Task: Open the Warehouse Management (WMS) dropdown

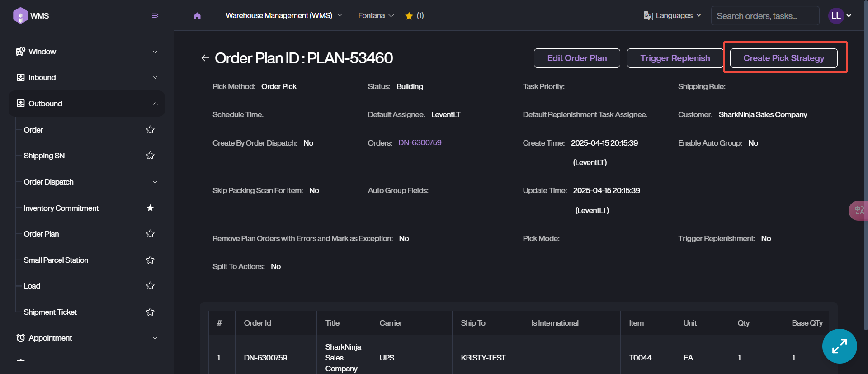Action: [283, 16]
